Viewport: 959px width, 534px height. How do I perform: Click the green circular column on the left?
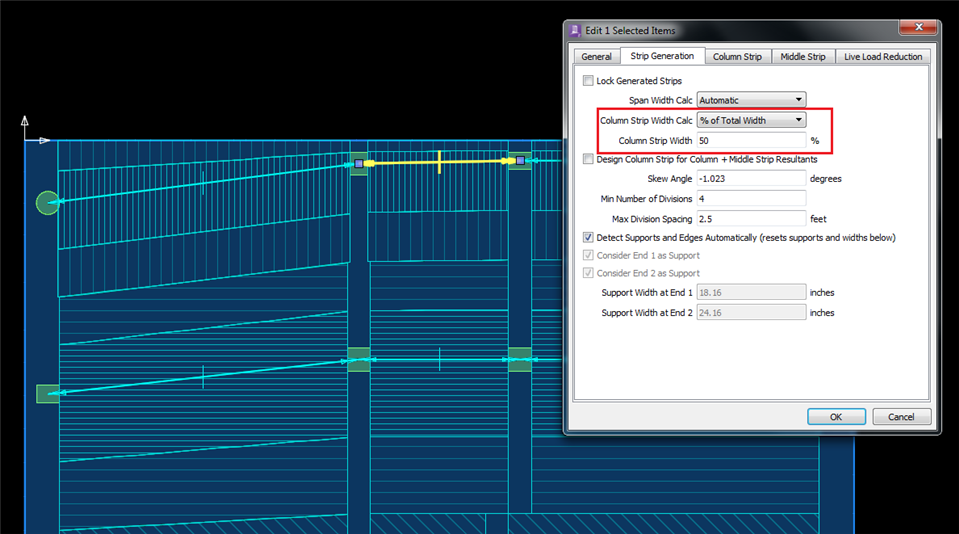pos(47,203)
